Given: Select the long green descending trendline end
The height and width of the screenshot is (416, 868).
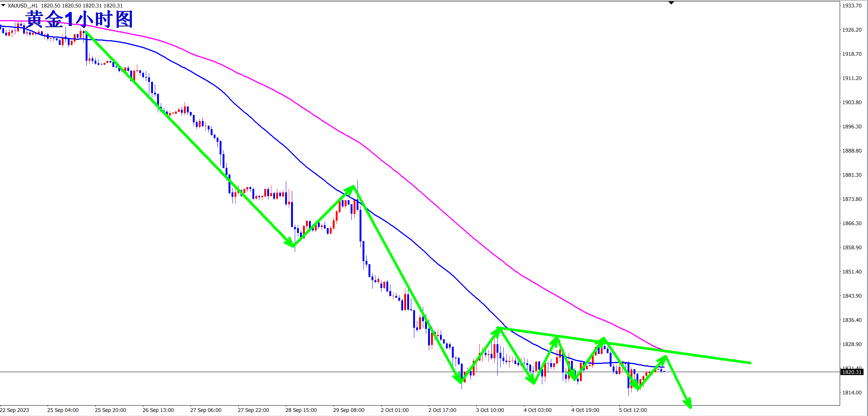Looking at the screenshot, I should 750,363.
